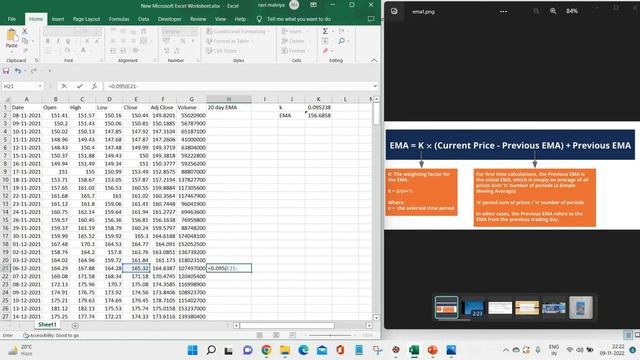Click the Accessibility: Good to go status
Screen dimensions: 640x360
click(x=51, y=335)
